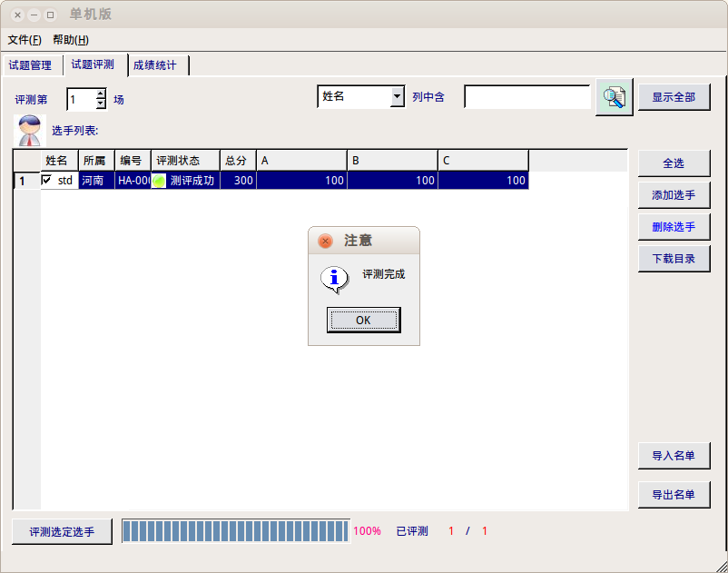The width and height of the screenshot is (728, 573).
Task: Click the 总分 column header
Action: pos(237,161)
